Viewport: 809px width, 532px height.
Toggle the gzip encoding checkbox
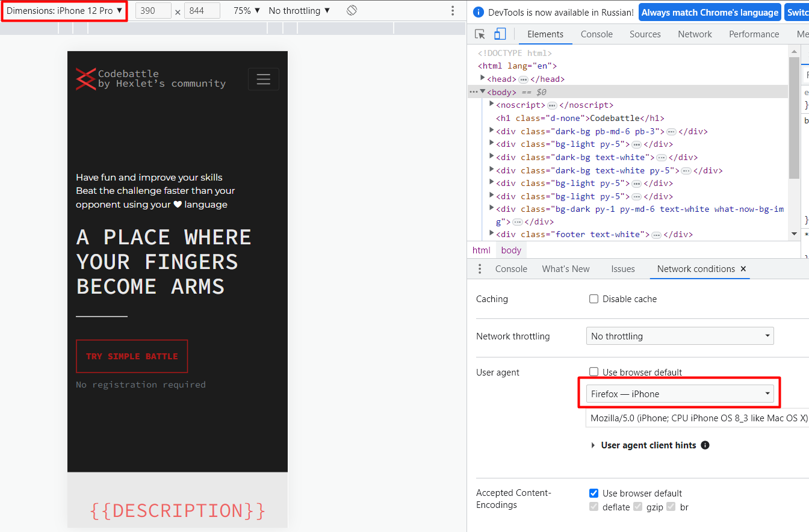(x=638, y=507)
